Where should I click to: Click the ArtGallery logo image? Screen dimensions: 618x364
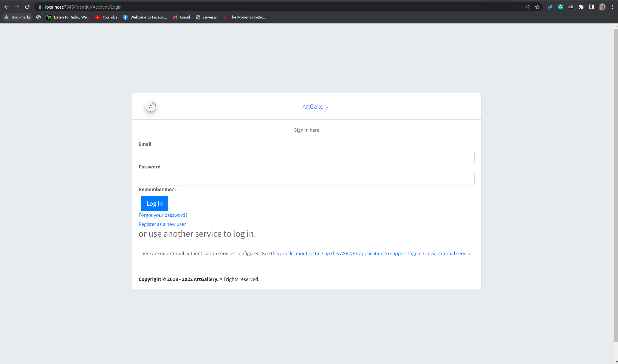pyautogui.click(x=151, y=106)
